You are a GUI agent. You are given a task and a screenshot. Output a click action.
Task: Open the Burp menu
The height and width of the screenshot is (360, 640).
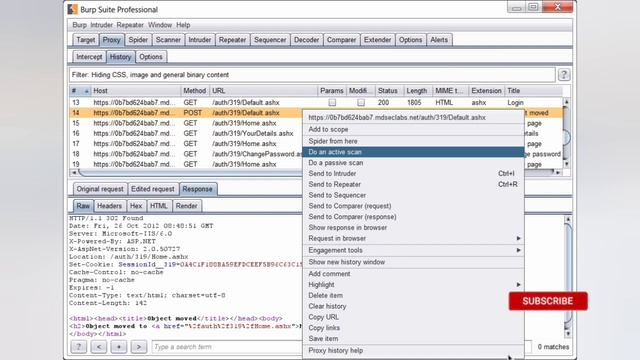click(x=79, y=25)
